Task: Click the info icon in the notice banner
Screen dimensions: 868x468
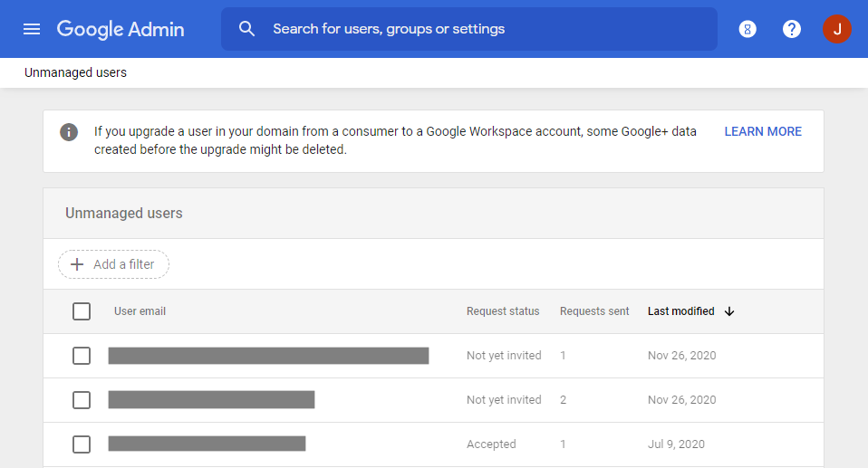Action: (x=69, y=132)
